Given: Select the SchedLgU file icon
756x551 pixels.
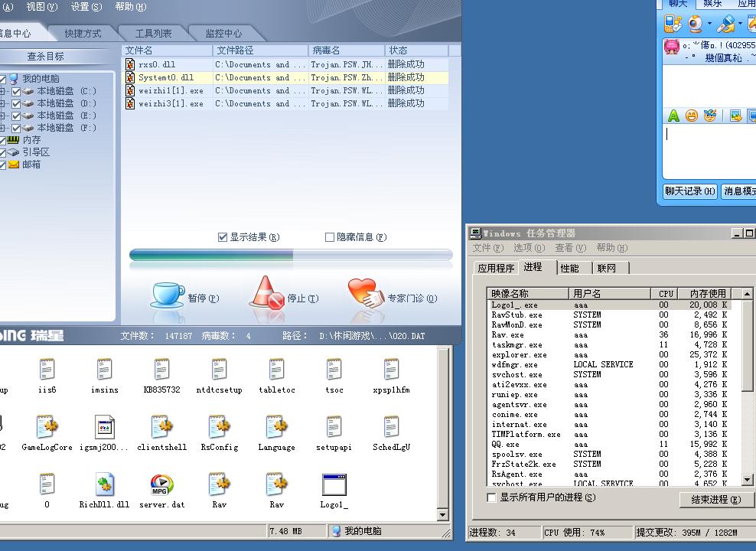Looking at the screenshot, I should pos(391,427).
